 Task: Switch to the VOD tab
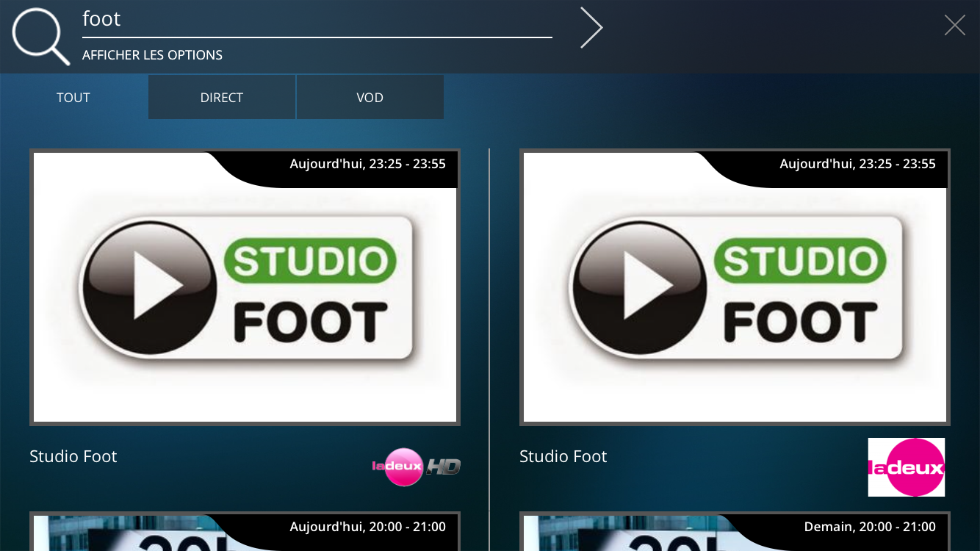coord(370,98)
